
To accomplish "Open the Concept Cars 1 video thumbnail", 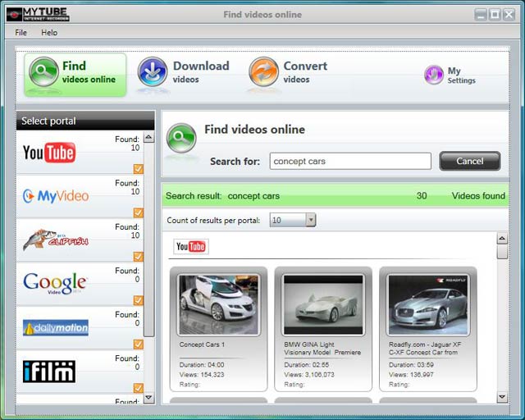I will [x=219, y=304].
